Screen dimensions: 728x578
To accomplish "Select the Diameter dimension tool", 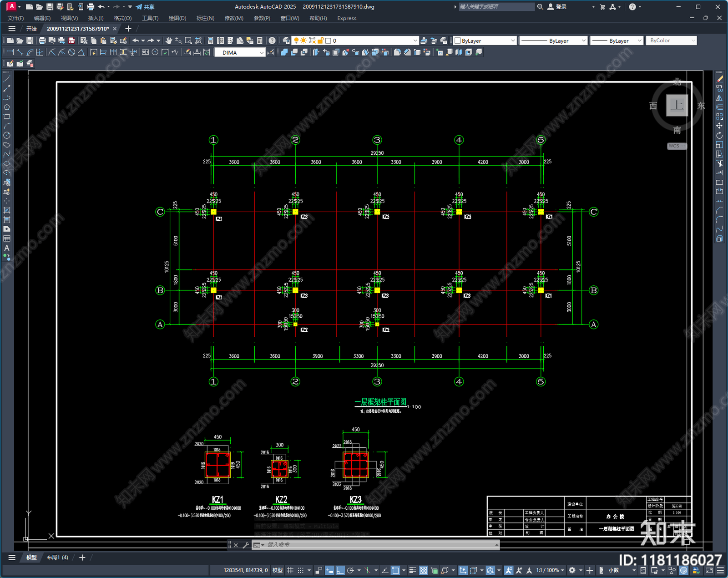I will pyautogui.click(x=71, y=52).
